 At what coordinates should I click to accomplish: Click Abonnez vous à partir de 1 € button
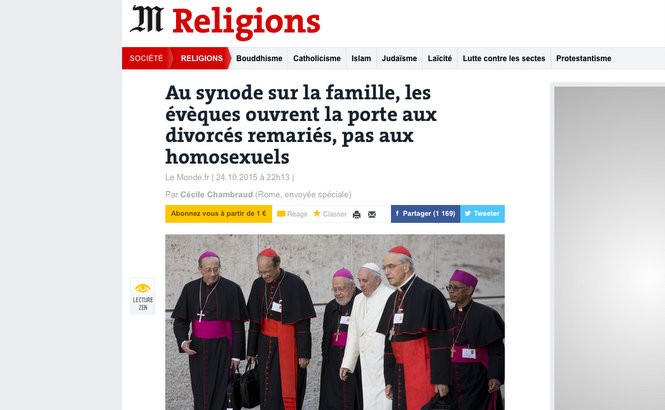[218, 214]
